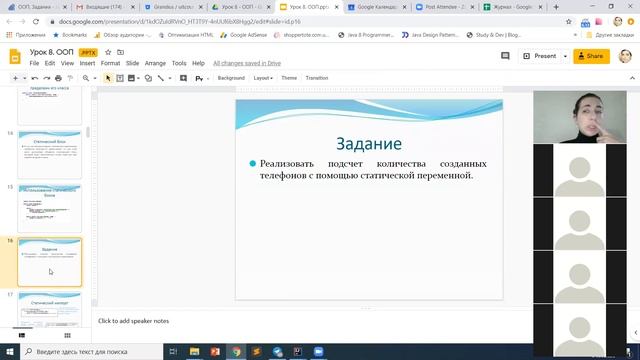The image size is (640, 360).
Task: Open the Arrange menu
Action: tap(155, 63)
